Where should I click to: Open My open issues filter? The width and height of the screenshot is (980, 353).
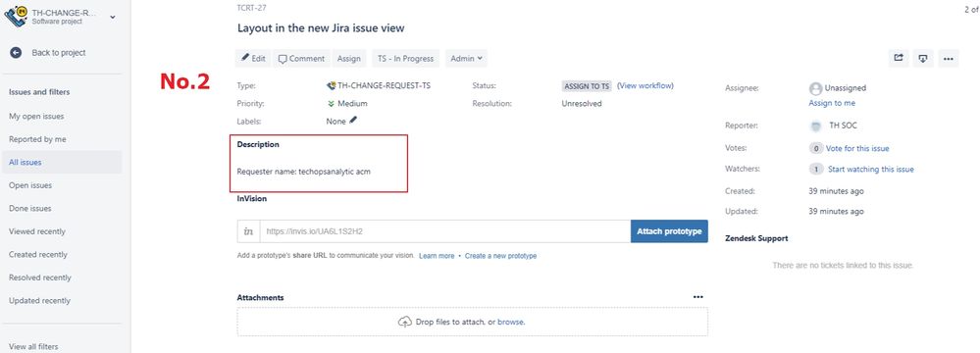[36, 117]
